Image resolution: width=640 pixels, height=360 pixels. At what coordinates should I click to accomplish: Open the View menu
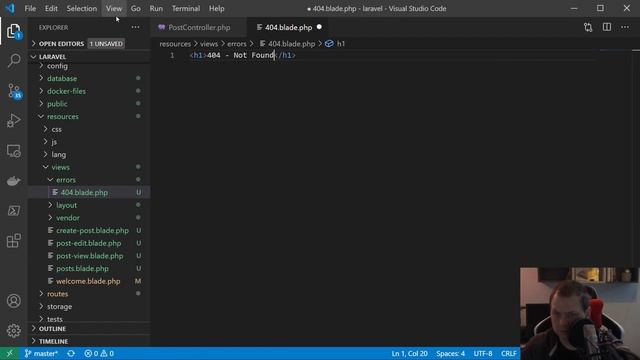[114, 8]
